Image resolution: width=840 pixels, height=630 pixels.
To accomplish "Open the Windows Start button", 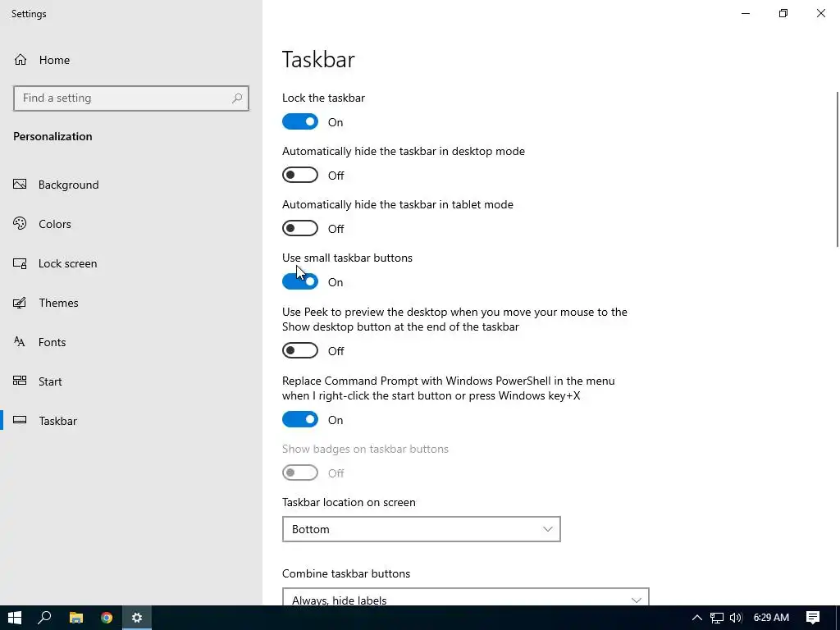I will tap(15, 618).
